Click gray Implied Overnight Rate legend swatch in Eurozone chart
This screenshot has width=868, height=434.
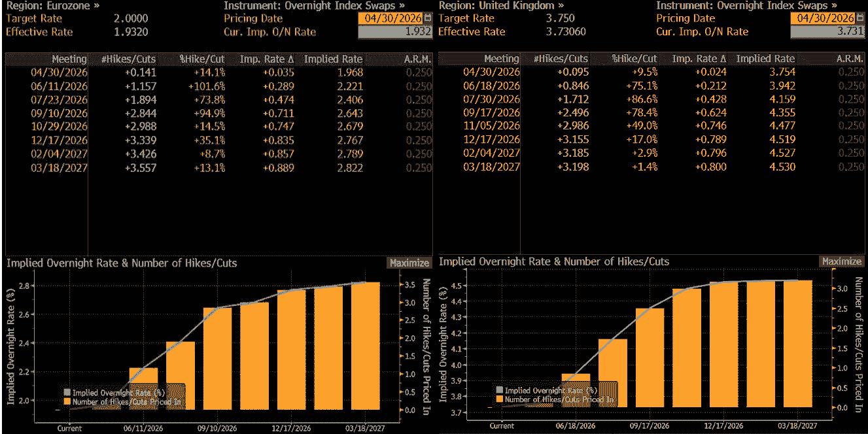point(67,393)
